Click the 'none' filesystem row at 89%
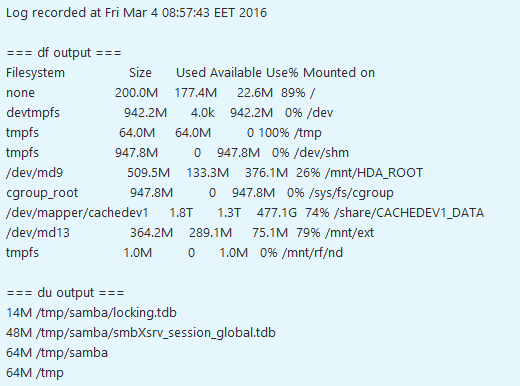Viewport: 520px width, 386px height. point(160,93)
